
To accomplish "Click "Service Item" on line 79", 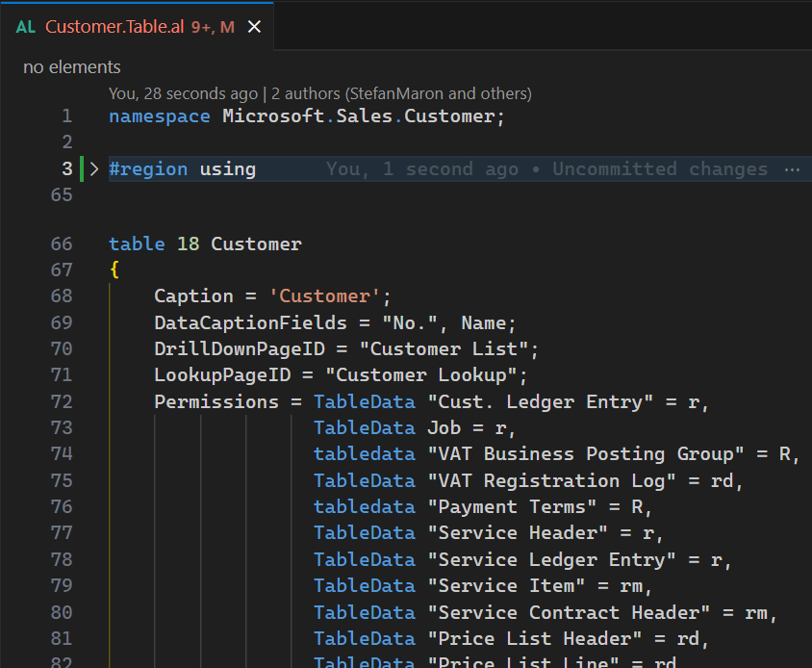I will point(506,585).
